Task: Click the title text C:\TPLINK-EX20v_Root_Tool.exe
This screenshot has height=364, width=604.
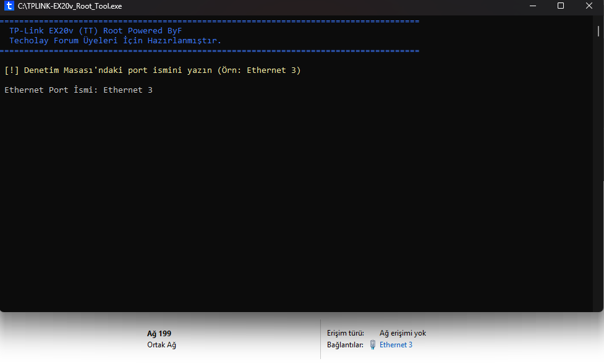Action: click(70, 6)
